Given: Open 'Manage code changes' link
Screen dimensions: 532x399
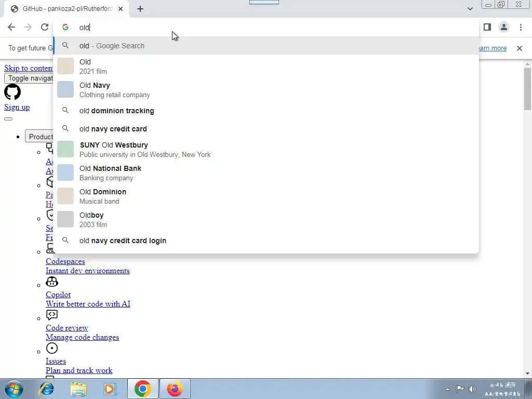Looking at the screenshot, I should pos(83,337).
